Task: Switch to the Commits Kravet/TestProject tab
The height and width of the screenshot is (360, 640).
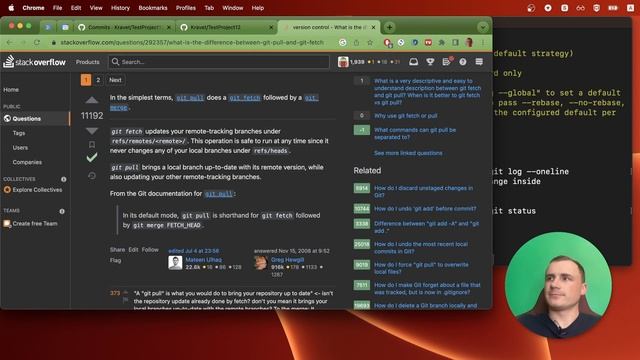Action: pyautogui.click(x=124, y=27)
